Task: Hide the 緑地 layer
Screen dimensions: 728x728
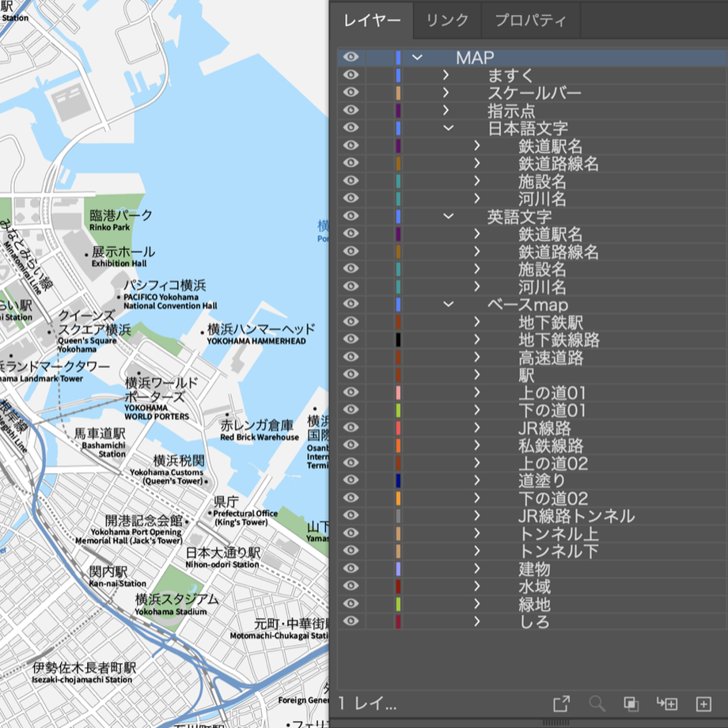Action: click(351, 604)
